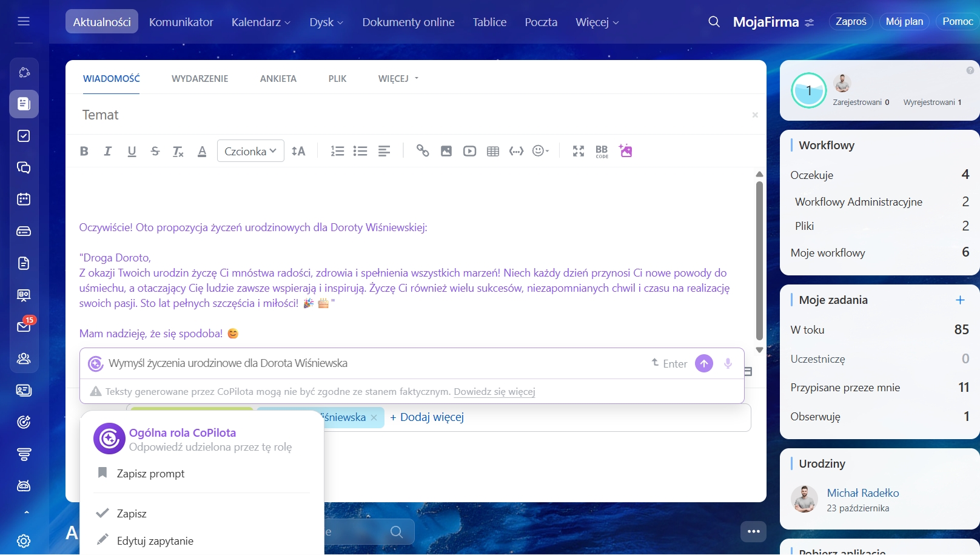This screenshot has width=980, height=555.
Task: Expand editor to fullscreen
Action: point(579,152)
